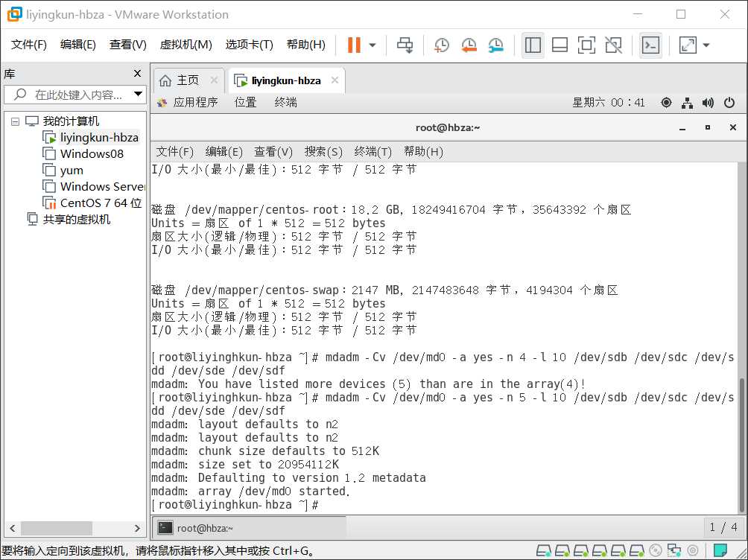The image size is (748, 560).
Task: Click the CD/DVD drive status icon
Action: (656, 551)
